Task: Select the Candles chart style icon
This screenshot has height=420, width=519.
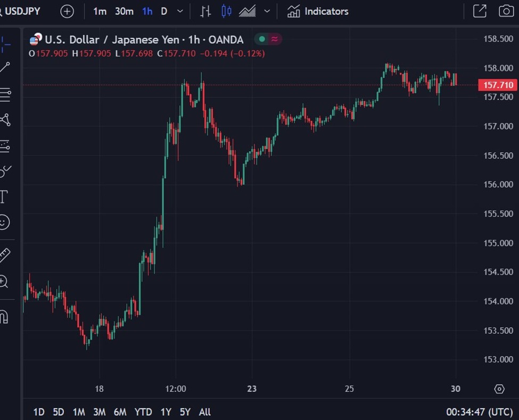Action: [x=226, y=12]
